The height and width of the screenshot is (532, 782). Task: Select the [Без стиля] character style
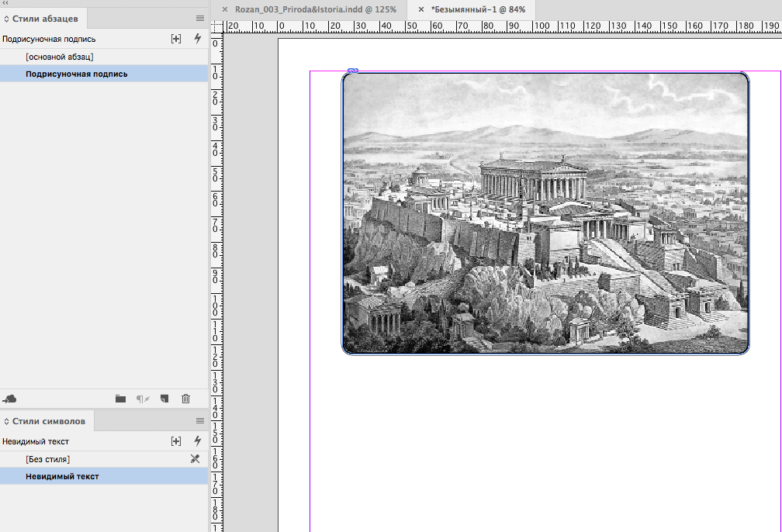[47, 459]
